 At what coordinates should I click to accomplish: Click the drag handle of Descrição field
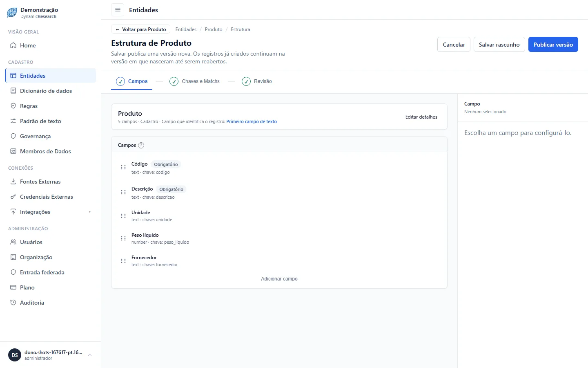pyautogui.click(x=123, y=192)
